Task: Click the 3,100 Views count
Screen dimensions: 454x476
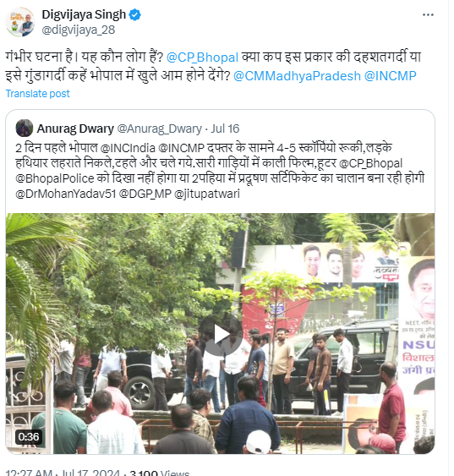Action: coord(159,473)
